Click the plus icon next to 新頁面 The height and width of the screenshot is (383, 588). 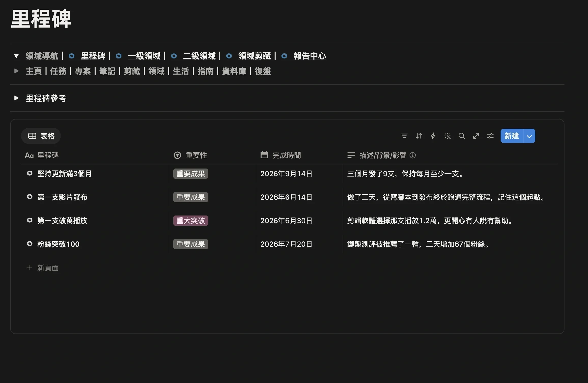(29, 268)
